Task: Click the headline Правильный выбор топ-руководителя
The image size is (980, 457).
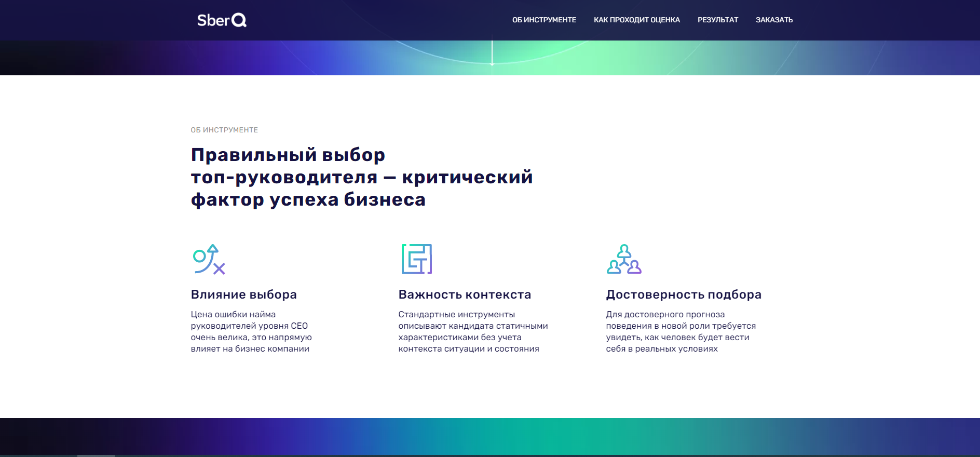Action: coord(362,177)
